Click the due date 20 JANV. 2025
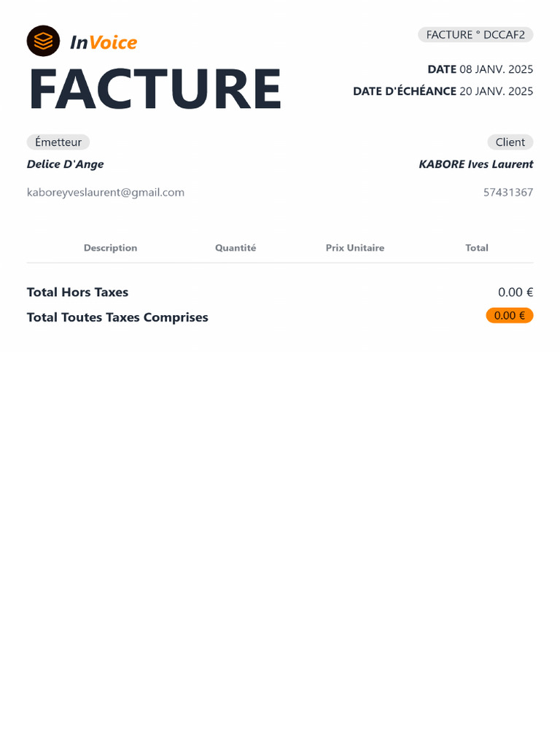Image resolution: width=560 pixels, height=747 pixels. [496, 91]
